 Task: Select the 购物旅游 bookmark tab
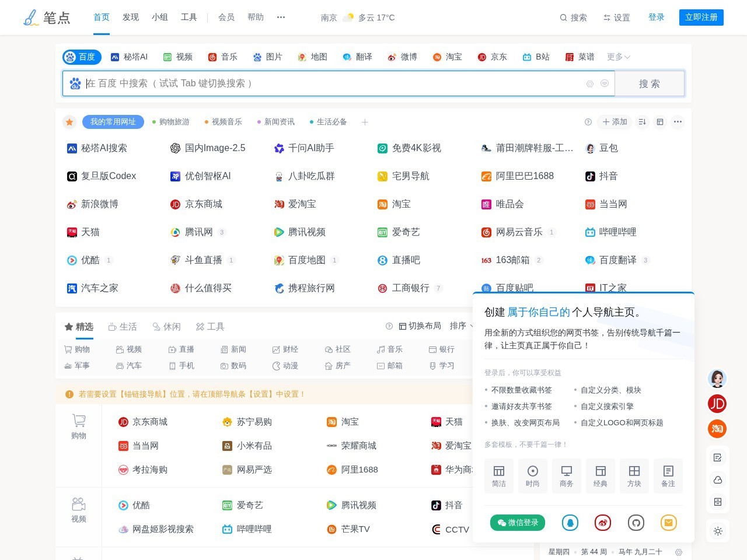(170, 122)
